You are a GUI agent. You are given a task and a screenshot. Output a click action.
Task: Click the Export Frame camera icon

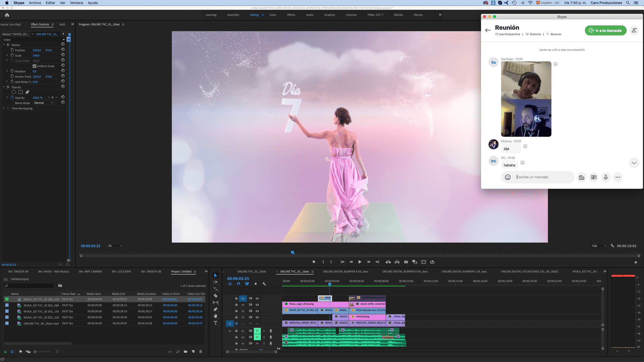(406, 262)
